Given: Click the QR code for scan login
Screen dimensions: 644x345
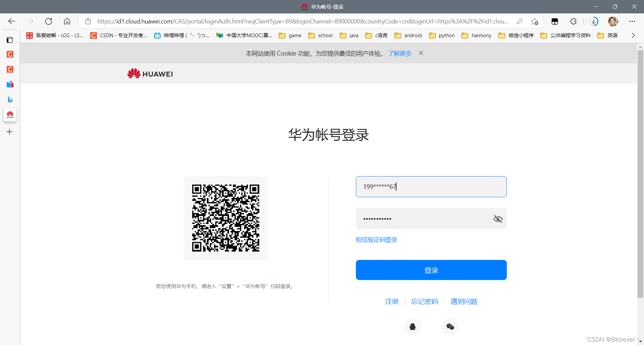Looking at the screenshot, I should [x=226, y=218].
